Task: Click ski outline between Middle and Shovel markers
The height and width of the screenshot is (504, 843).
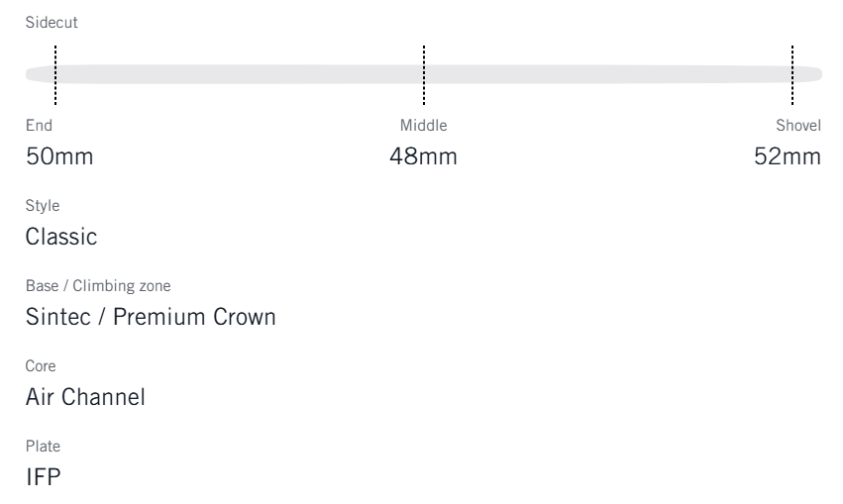Action: point(609,74)
